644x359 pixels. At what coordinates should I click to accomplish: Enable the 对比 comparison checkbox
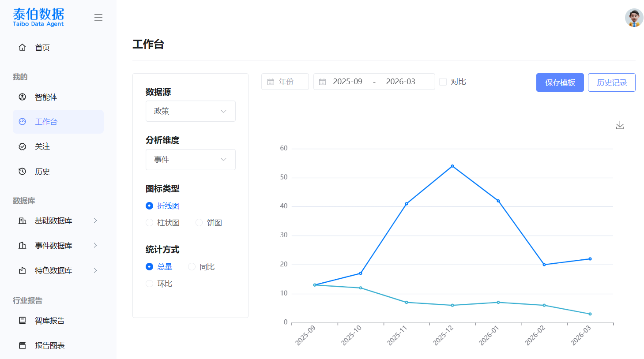(x=443, y=82)
